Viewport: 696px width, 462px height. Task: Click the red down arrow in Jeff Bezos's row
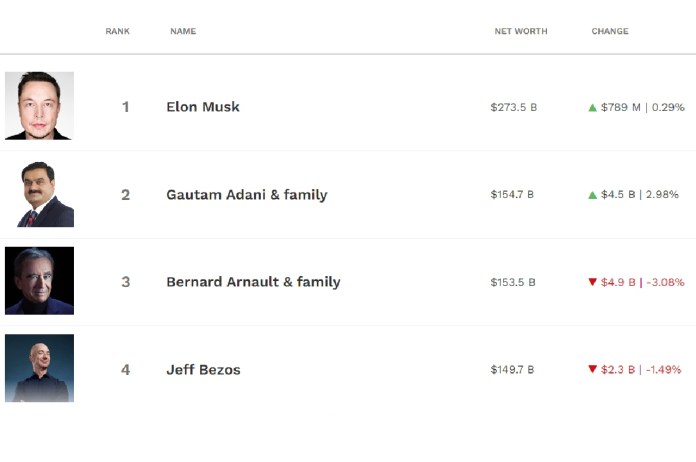593,370
